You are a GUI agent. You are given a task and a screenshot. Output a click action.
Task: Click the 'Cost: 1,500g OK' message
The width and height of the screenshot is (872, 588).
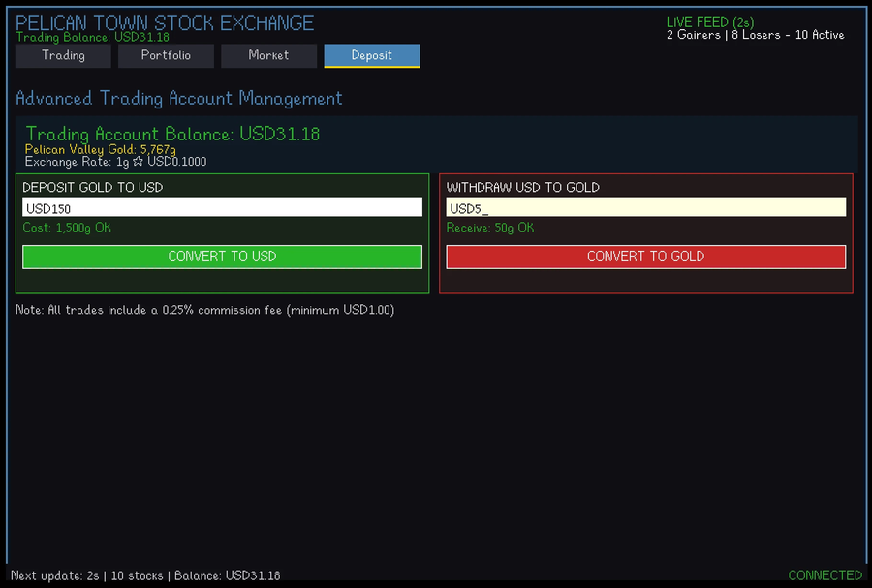[67, 228]
